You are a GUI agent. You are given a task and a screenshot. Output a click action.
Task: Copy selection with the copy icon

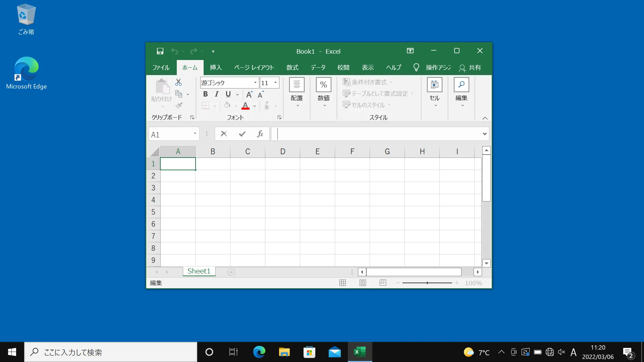(179, 94)
